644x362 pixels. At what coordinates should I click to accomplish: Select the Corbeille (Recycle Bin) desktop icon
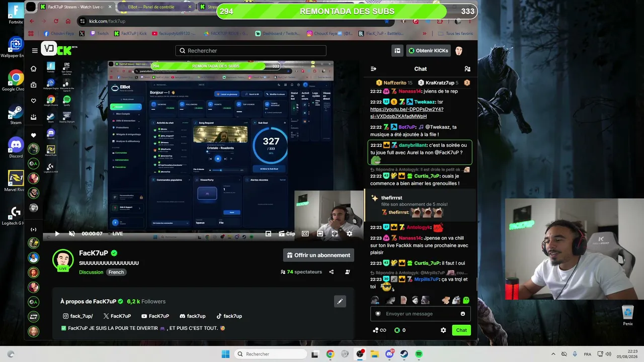(627, 316)
